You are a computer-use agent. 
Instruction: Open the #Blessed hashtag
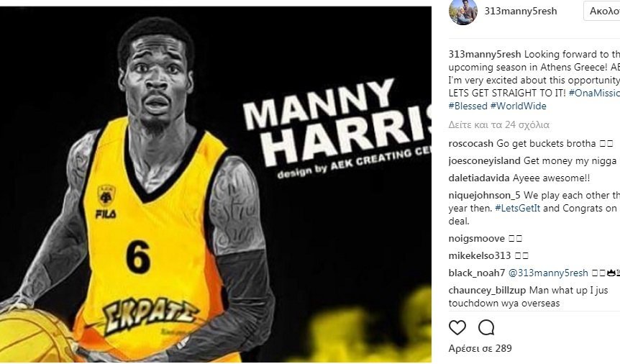click(x=468, y=106)
